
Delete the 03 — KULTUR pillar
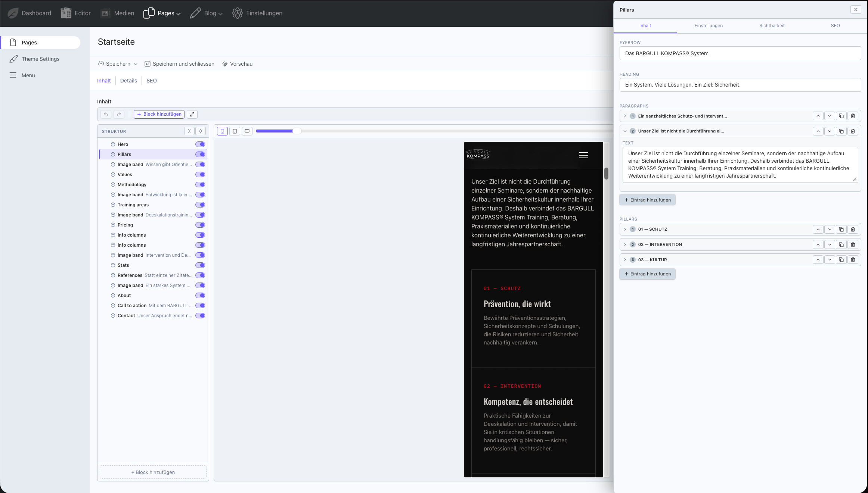(853, 260)
